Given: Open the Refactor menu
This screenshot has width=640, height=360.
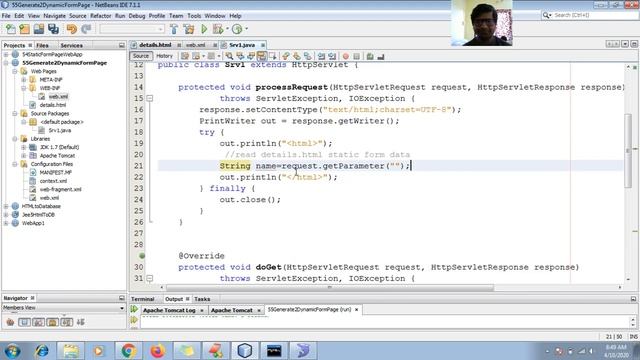Looking at the screenshot, I should (x=100, y=16).
